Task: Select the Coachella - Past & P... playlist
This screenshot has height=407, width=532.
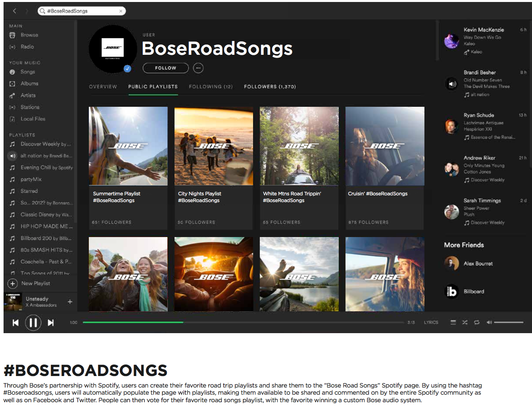Action: click(46, 262)
